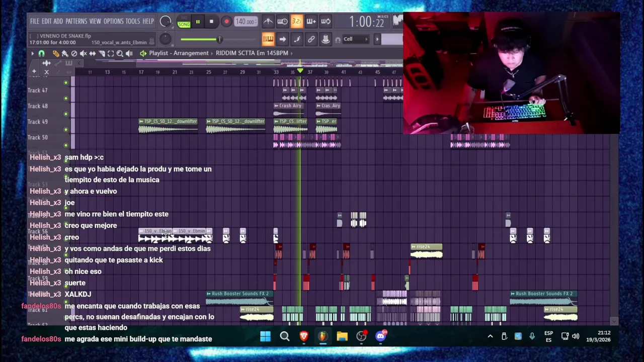The width and height of the screenshot is (644, 362).
Task: Open the FILE menu
Action: coord(34,21)
